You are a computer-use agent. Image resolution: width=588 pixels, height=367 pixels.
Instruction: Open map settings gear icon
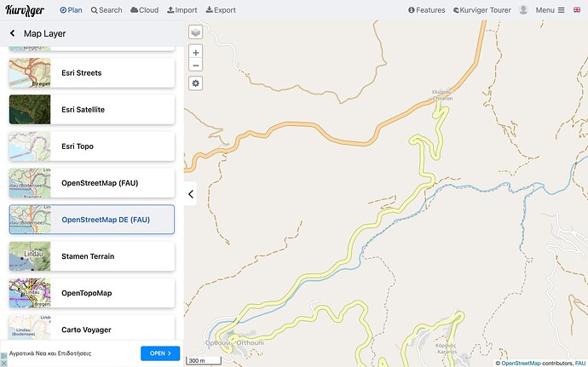195,83
